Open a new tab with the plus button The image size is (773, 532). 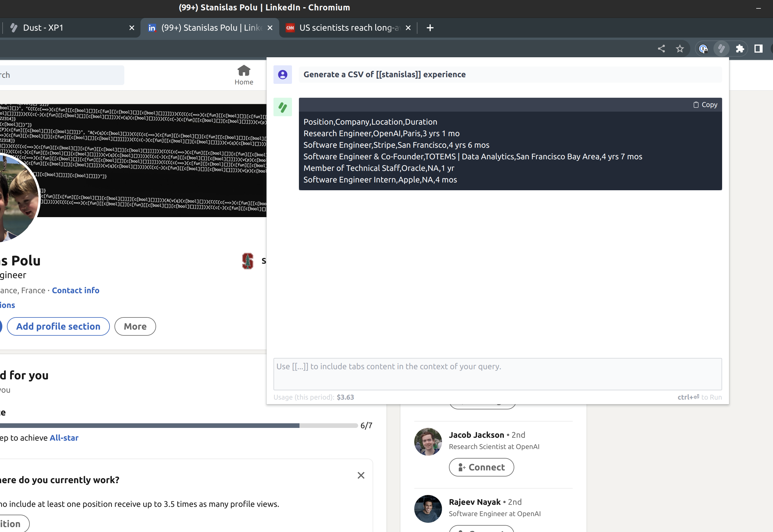(x=430, y=28)
